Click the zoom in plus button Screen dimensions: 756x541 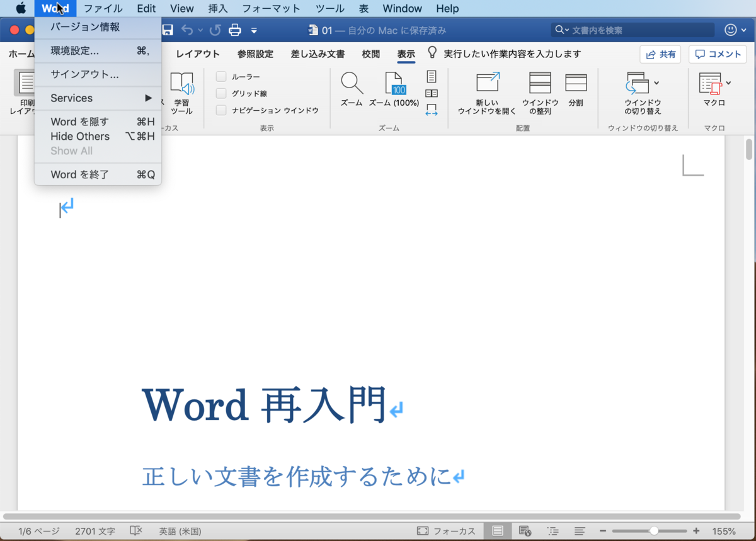[x=696, y=531]
